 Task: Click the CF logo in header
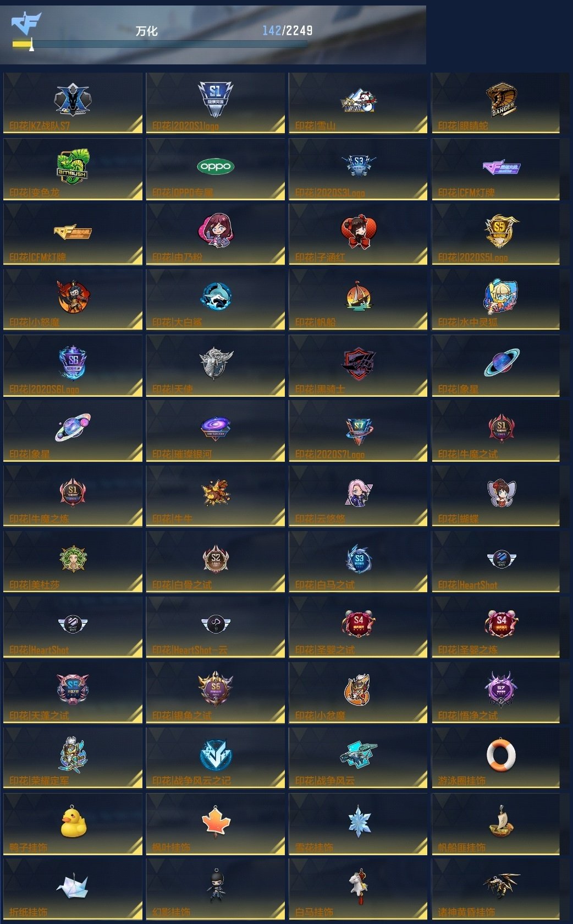[26, 23]
